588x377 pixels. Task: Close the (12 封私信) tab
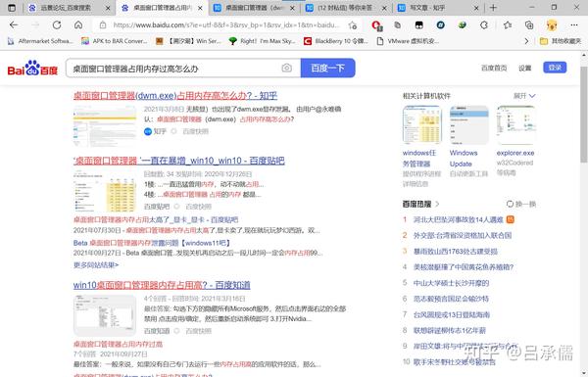(384, 8)
